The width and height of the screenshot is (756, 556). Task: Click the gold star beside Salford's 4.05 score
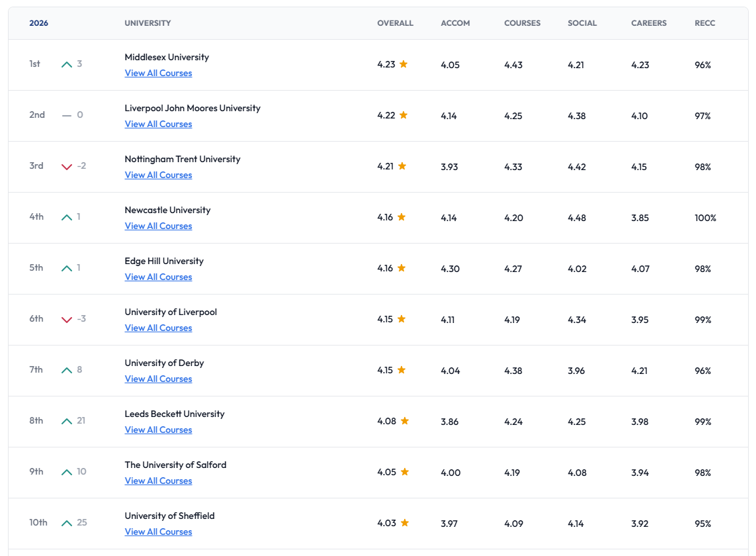click(x=405, y=472)
